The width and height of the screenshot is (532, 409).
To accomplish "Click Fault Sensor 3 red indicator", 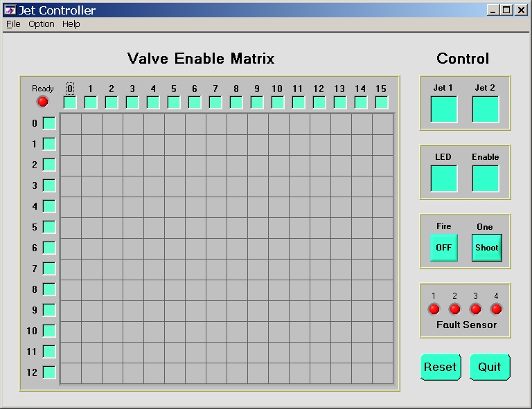I will 476,309.
